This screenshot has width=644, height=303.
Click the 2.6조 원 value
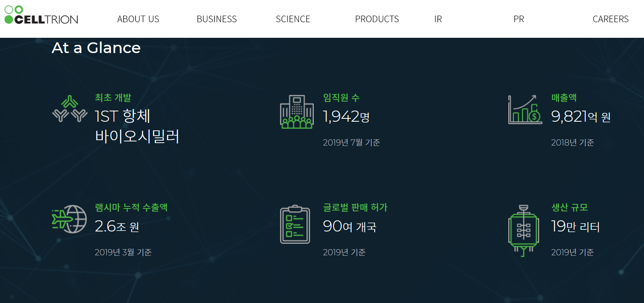[x=117, y=227]
